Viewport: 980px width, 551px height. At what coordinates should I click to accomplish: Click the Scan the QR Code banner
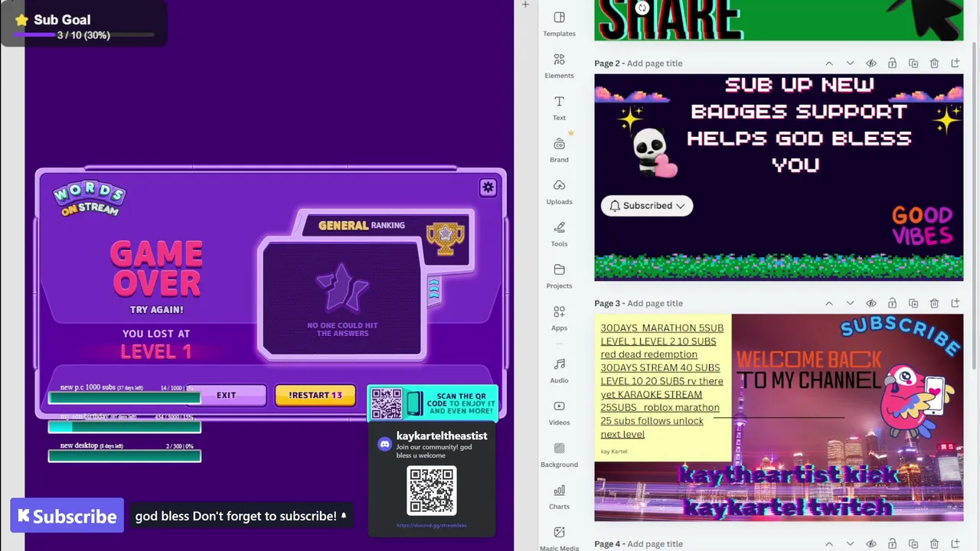pos(433,403)
